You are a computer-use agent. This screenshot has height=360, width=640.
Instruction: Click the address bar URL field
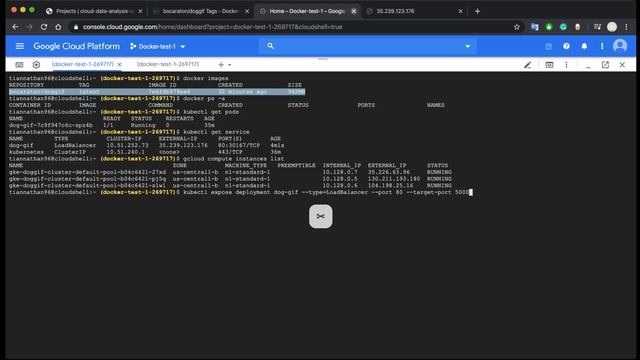pos(290,27)
